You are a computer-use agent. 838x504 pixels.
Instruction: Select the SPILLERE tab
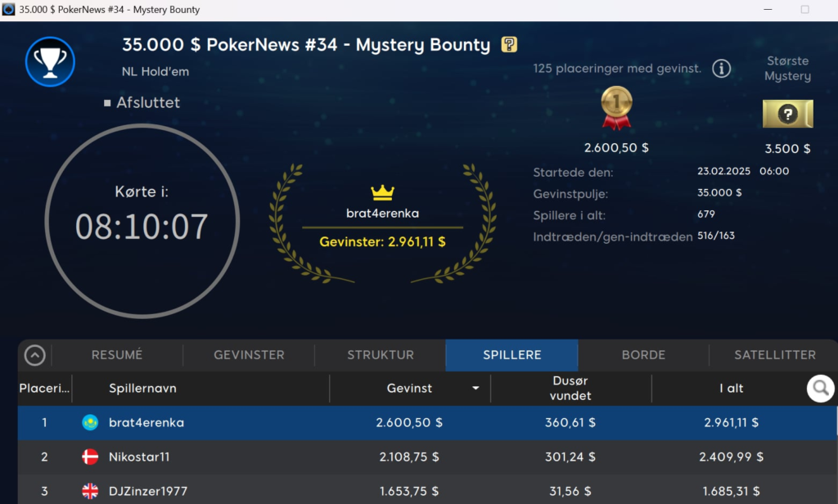tap(512, 355)
